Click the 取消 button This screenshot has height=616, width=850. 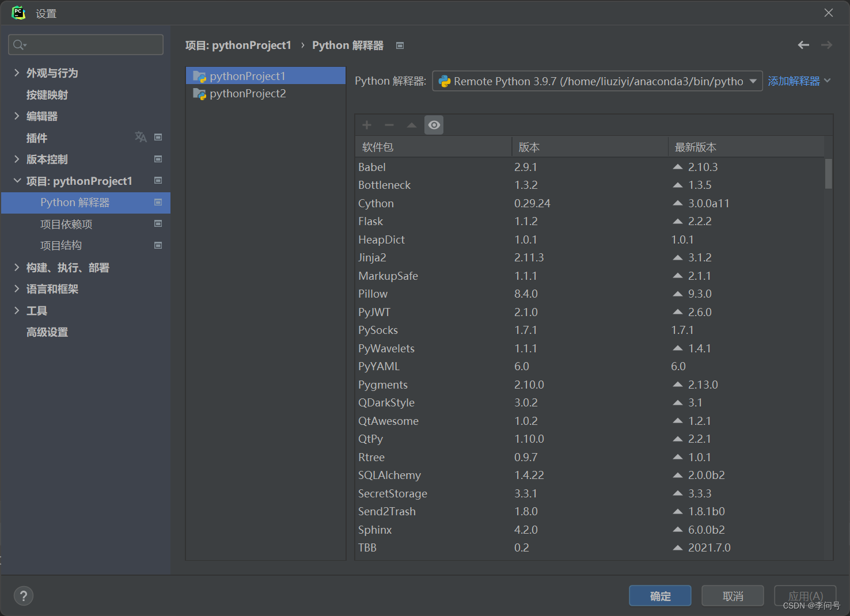click(733, 596)
